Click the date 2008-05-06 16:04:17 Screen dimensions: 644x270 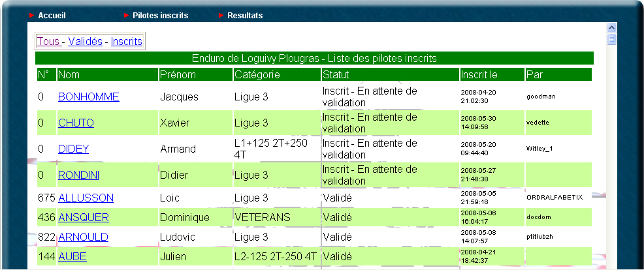[x=479, y=217]
